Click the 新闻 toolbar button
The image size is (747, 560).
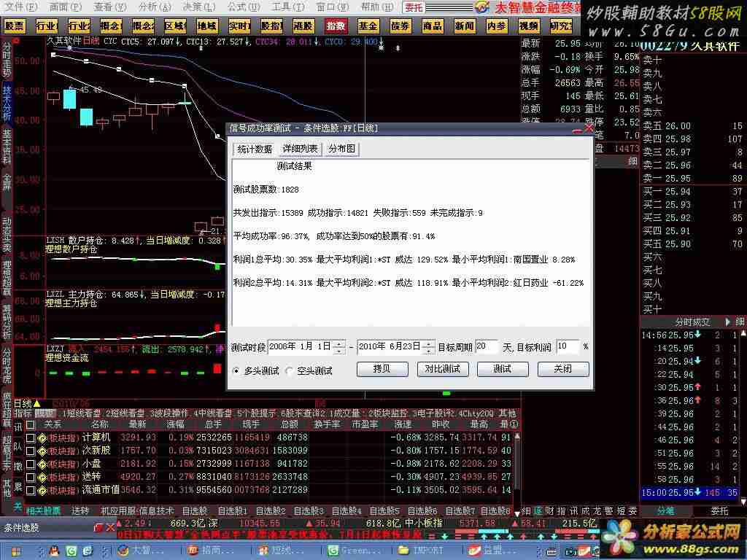coord(465,26)
